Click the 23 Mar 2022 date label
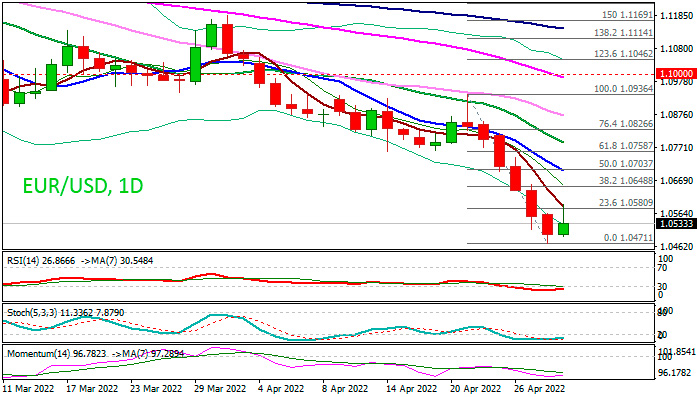 tap(157, 389)
